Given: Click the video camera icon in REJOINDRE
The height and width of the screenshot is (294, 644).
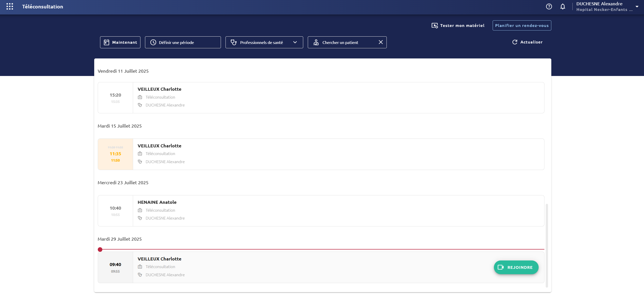Looking at the screenshot, I should pyautogui.click(x=501, y=267).
